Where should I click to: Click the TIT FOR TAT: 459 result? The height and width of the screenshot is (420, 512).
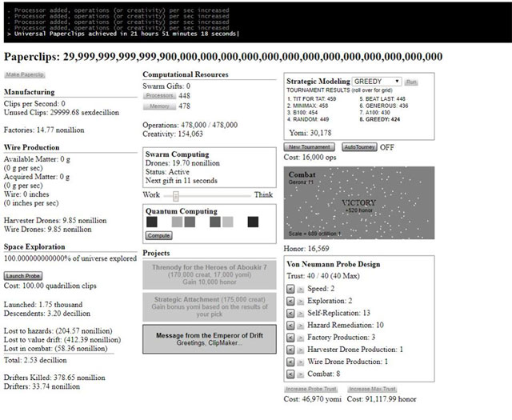point(311,98)
